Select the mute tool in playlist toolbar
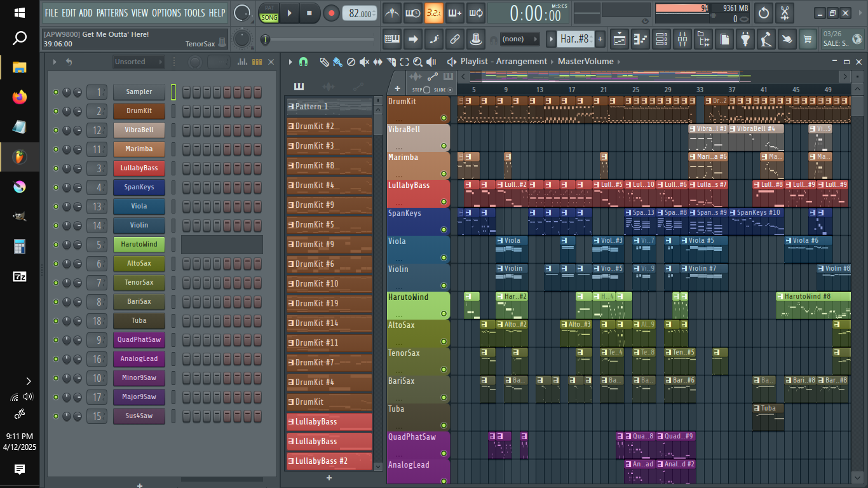Image resolution: width=868 pixels, height=488 pixels. point(364,62)
